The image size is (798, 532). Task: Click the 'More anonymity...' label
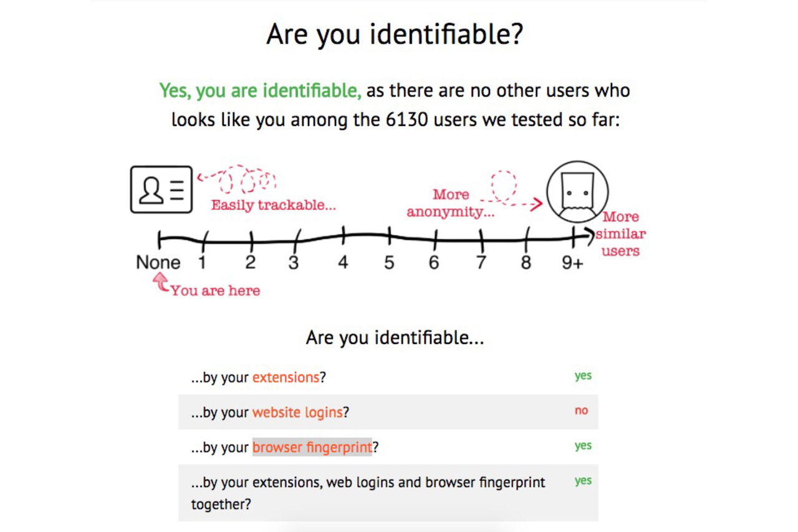pyautogui.click(x=450, y=203)
